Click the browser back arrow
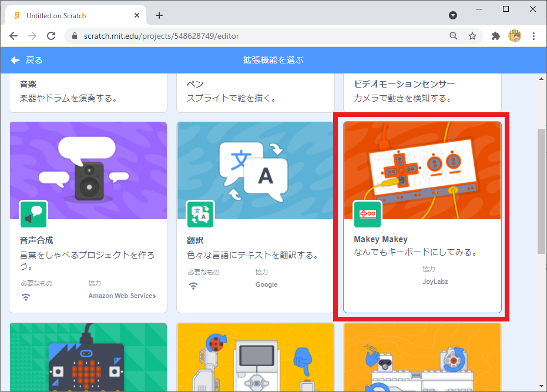The image size is (547, 392). [14, 36]
